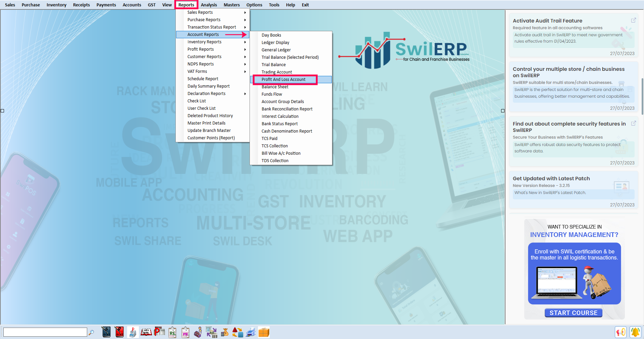Select Cash Denomination Report
Screen dimensions: 644x339
point(291,131)
